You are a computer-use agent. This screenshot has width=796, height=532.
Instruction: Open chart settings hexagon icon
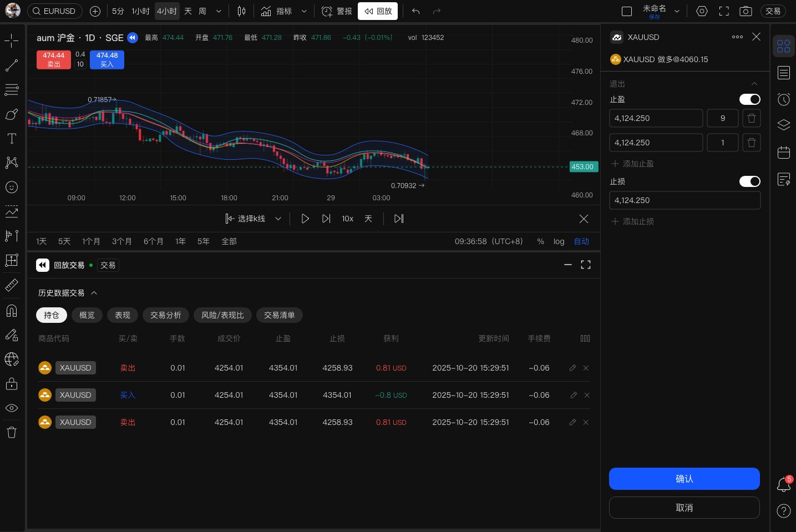point(702,11)
